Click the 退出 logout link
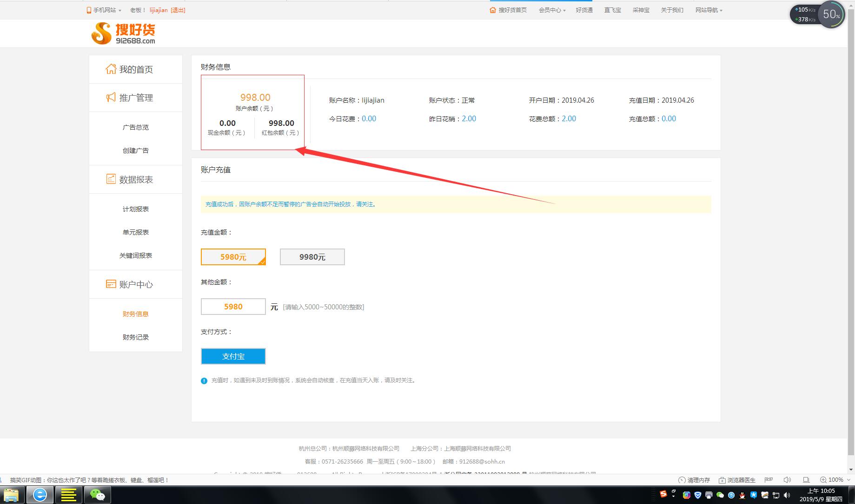 [x=178, y=10]
